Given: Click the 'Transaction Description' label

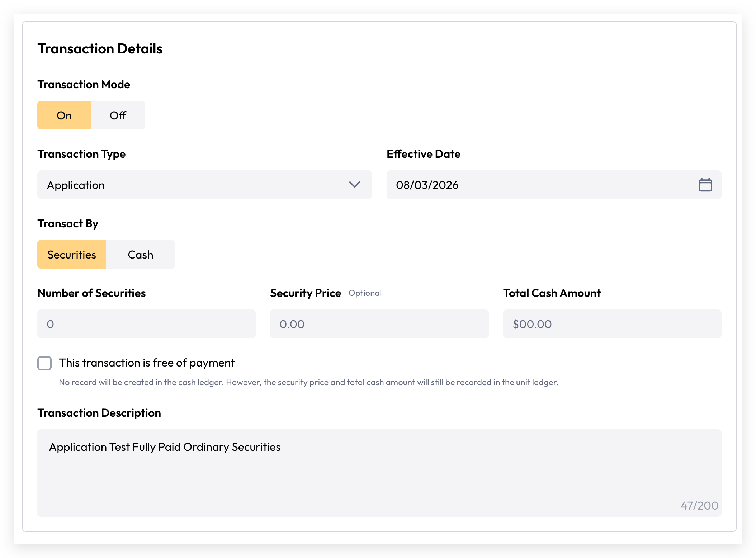Looking at the screenshot, I should (99, 413).
